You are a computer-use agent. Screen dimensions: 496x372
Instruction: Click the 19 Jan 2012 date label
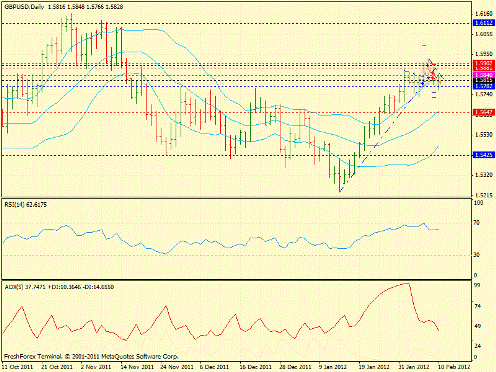pyautogui.click(x=374, y=367)
